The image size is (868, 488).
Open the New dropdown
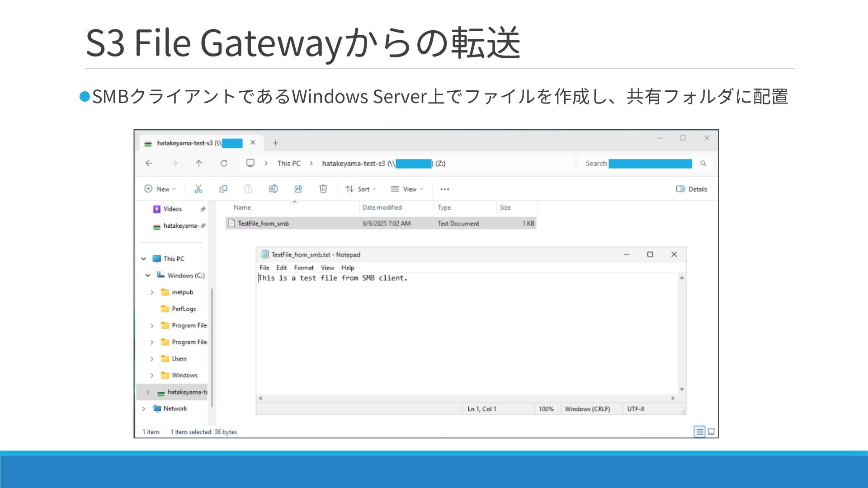160,189
